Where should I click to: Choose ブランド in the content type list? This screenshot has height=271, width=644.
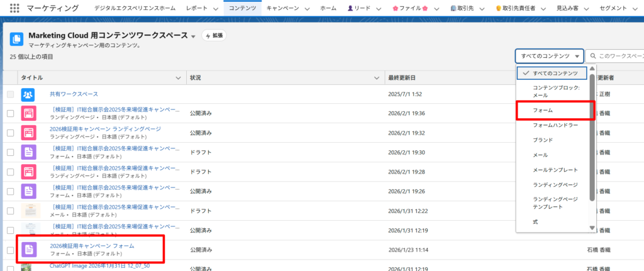[x=553, y=140]
